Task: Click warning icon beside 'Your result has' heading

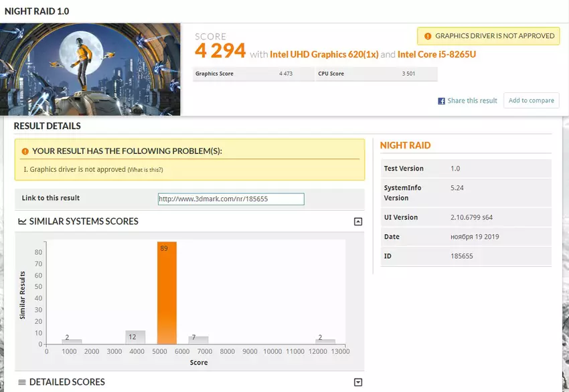Action: [x=25, y=151]
